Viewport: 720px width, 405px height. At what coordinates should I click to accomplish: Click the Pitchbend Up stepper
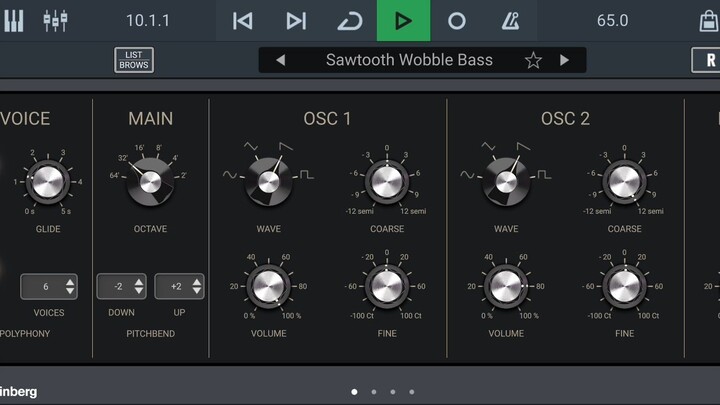[179, 287]
